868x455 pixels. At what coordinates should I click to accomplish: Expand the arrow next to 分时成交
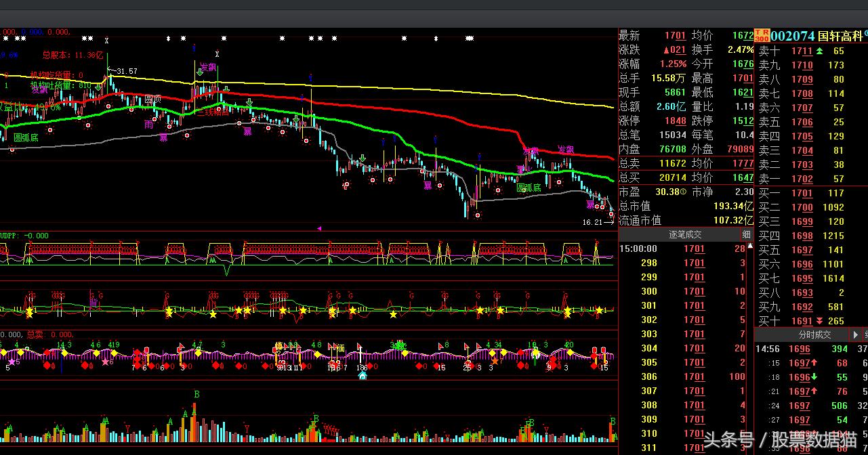click(x=856, y=334)
